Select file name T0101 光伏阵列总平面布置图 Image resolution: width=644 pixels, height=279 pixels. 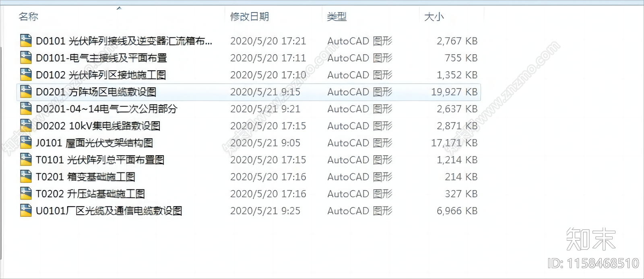click(100, 160)
